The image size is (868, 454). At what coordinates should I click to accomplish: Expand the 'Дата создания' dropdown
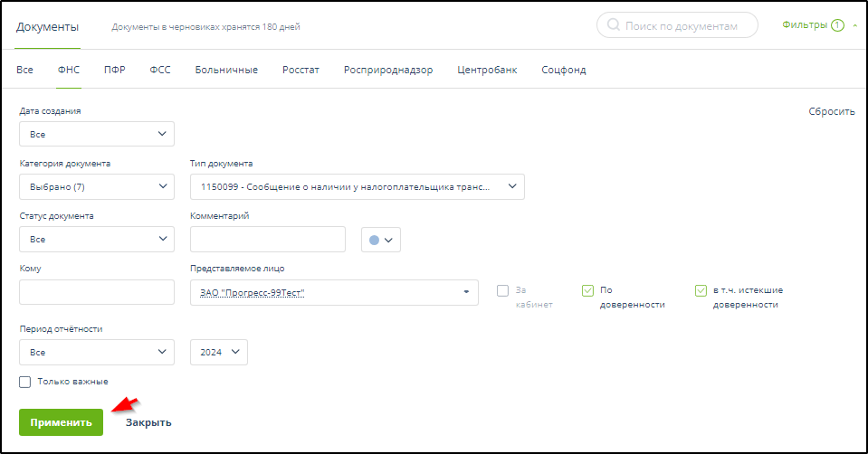point(96,134)
